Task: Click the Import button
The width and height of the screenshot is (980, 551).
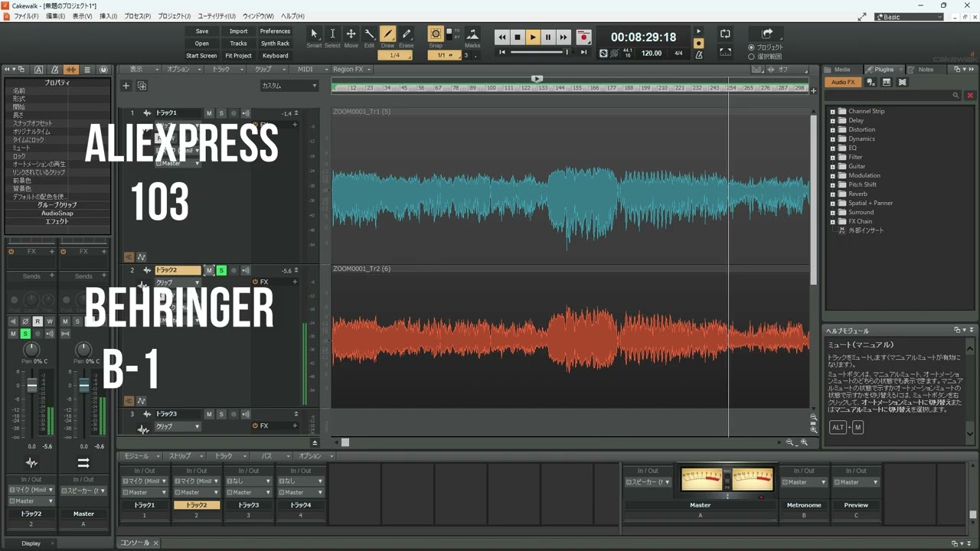Action: [238, 31]
